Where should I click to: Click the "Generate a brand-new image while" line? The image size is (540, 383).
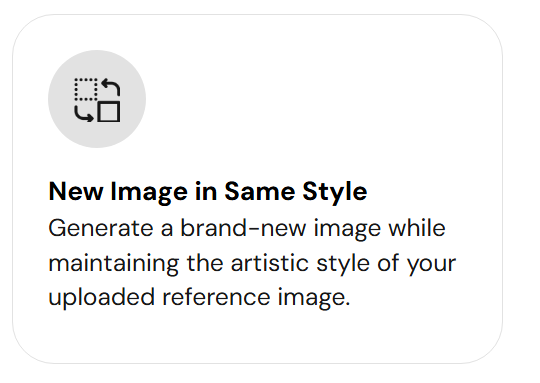pos(247,228)
